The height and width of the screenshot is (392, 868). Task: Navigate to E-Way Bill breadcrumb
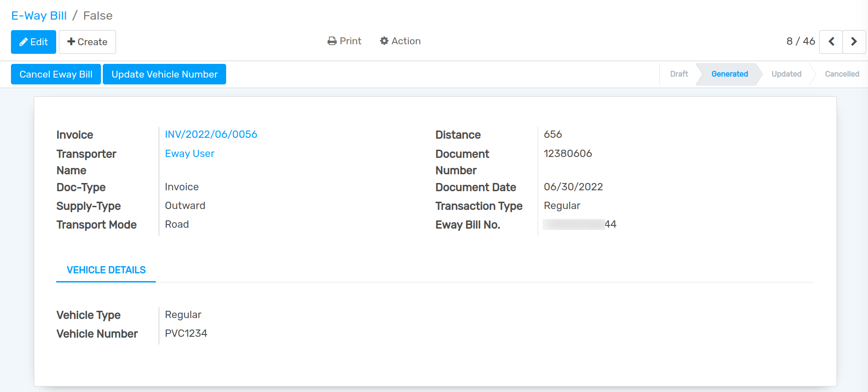click(x=39, y=16)
